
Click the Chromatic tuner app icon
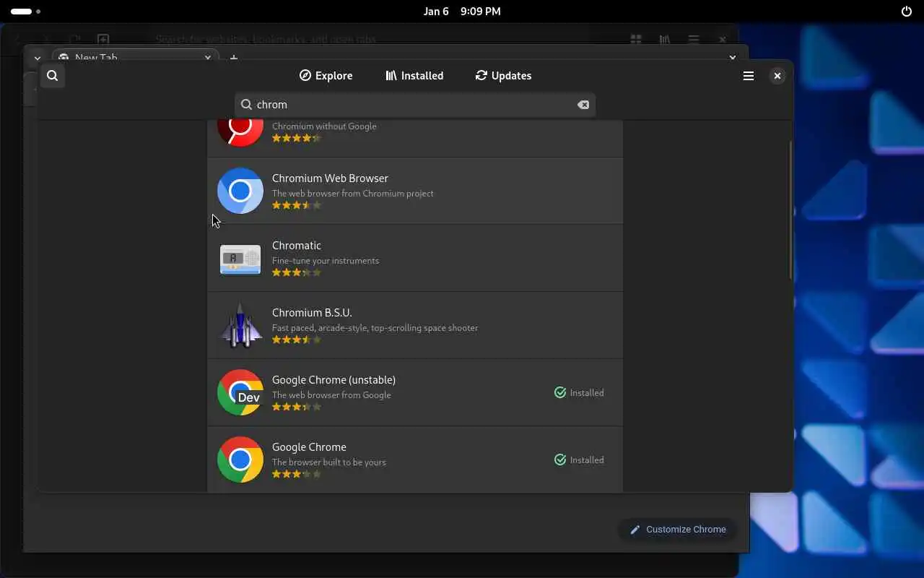point(240,258)
